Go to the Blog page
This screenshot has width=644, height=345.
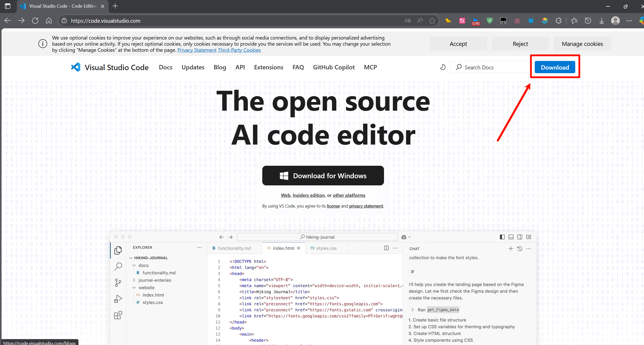click(x=220, y=67)
